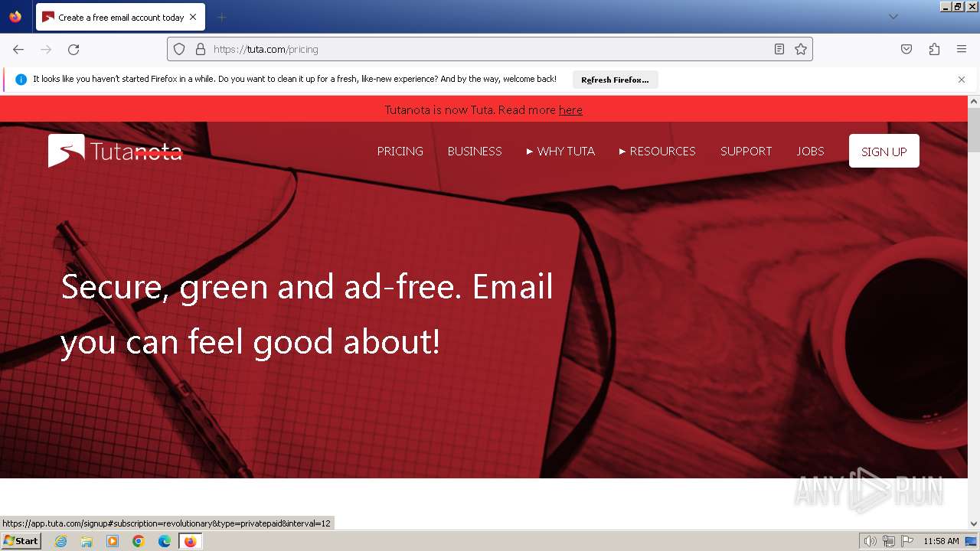The height and width of the screenshot is (551, 980).
Task: Toggle reader view icon in address bar
Action: click(779, 49)
